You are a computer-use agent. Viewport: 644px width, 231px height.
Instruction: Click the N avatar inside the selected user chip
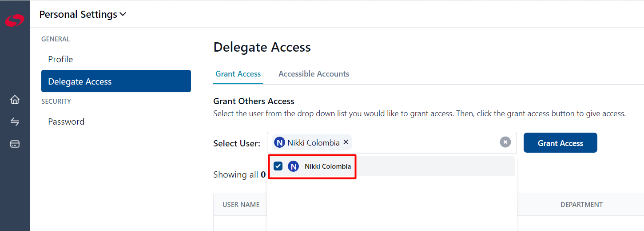pos(279,142)
